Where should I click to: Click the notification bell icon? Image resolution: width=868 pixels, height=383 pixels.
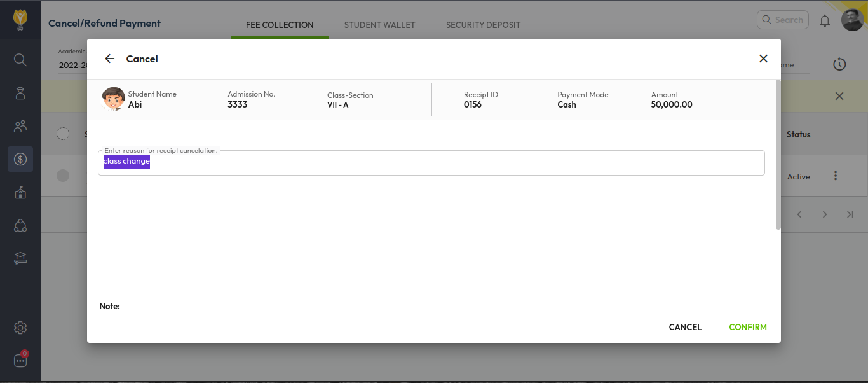[825, 20]
